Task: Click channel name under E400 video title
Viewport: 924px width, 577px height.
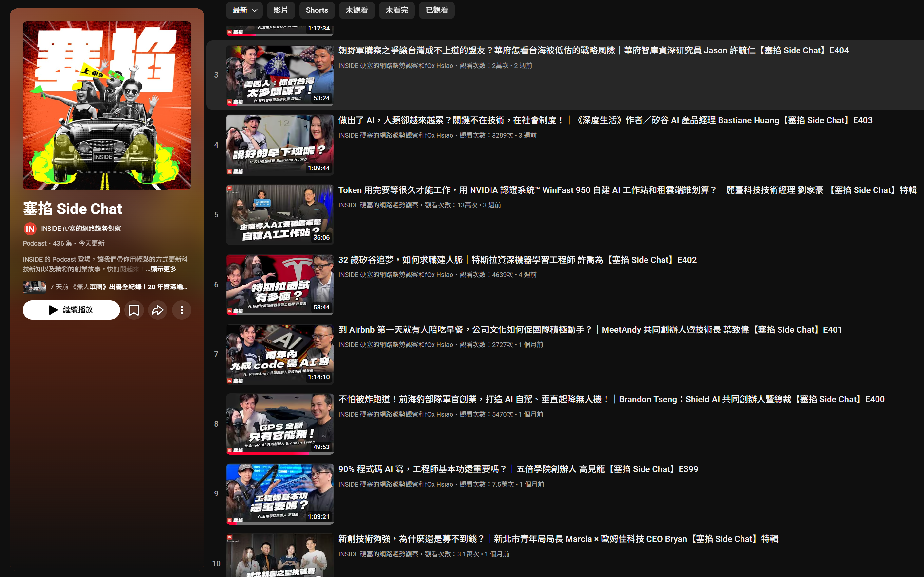Action: pos(395,414)
